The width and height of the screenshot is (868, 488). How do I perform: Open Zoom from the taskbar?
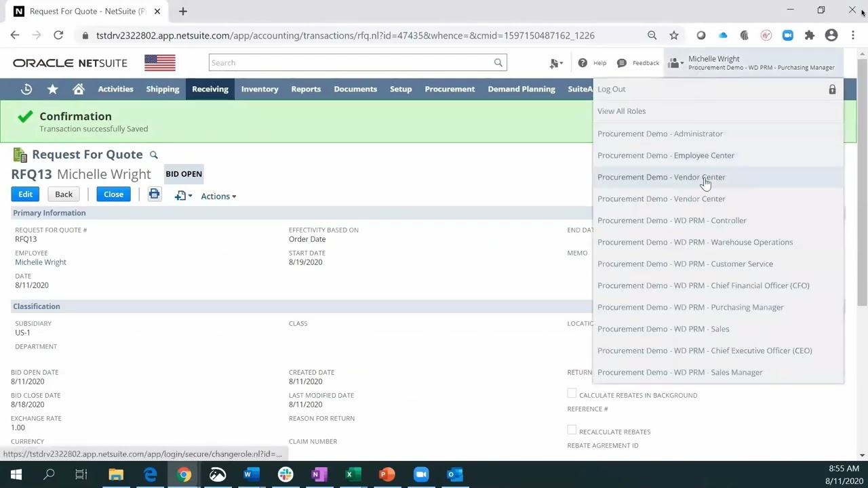(x=420, y=474)
